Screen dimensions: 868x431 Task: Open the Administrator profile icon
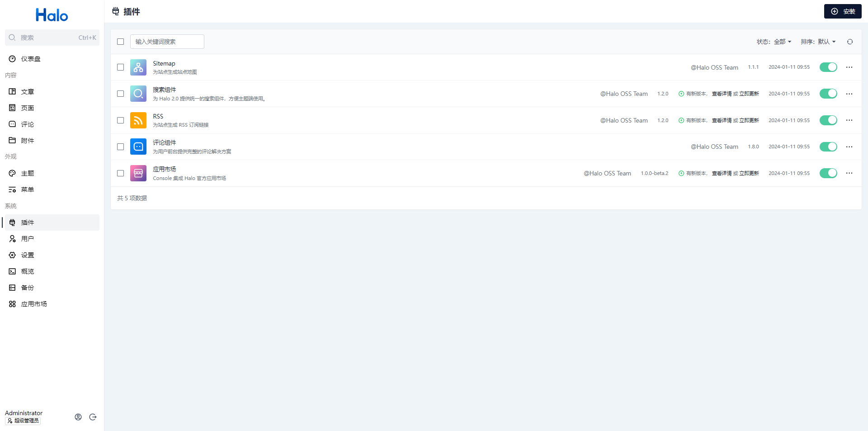(78, 417)
